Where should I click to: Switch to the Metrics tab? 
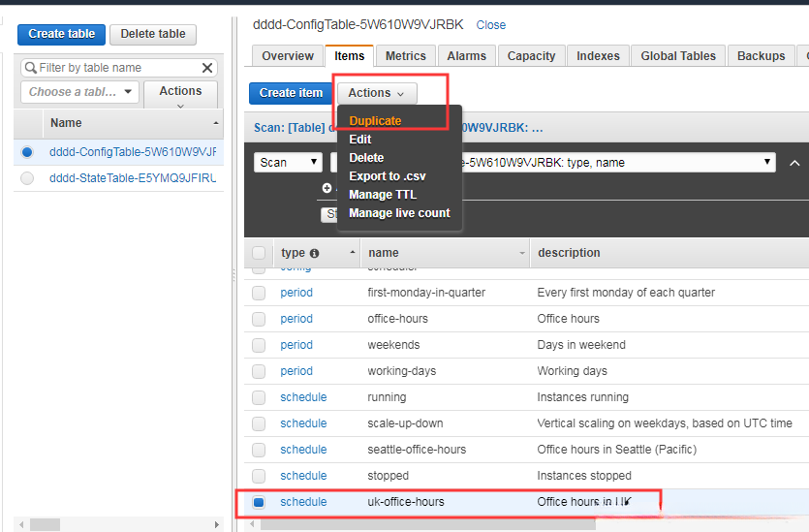tap(406, 56)
